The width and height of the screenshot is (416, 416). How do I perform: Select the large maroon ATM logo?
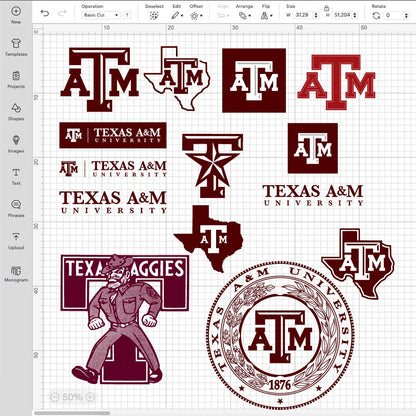click(x=99, y=79)
